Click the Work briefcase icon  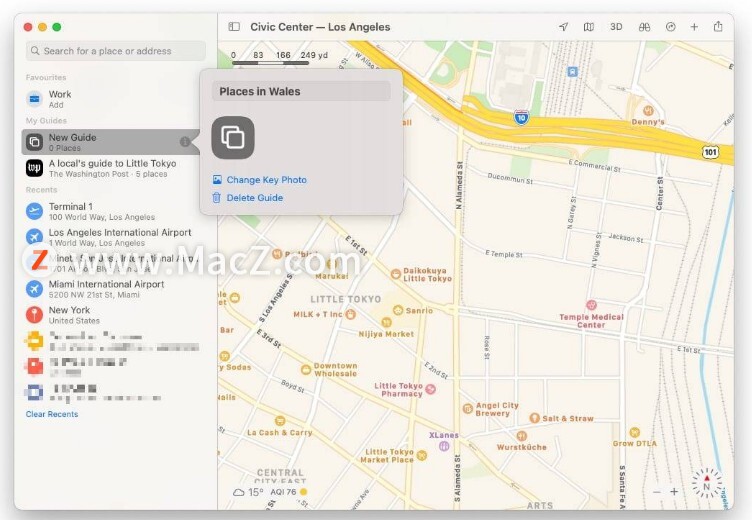(35, 99)
